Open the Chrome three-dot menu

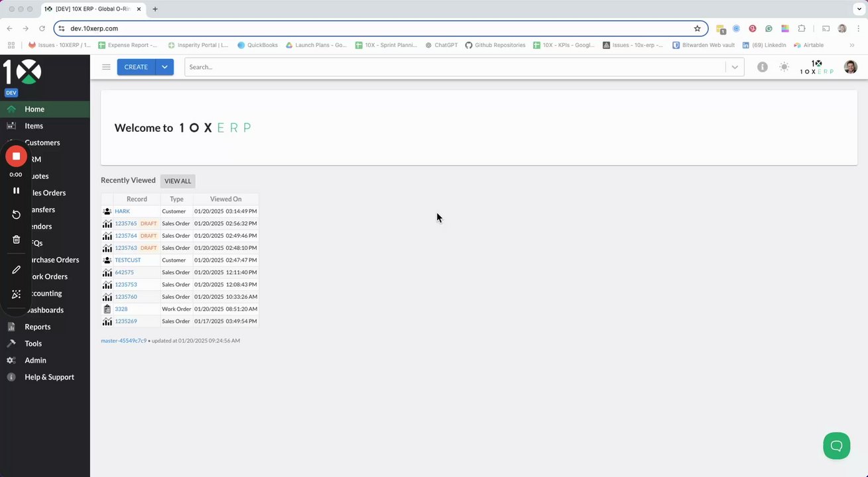858,28
